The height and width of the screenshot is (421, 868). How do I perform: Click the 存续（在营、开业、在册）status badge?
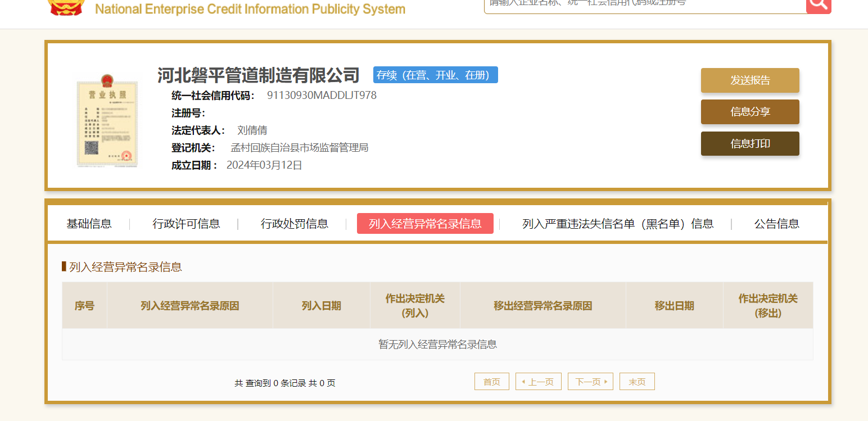[x=436, y=75]
